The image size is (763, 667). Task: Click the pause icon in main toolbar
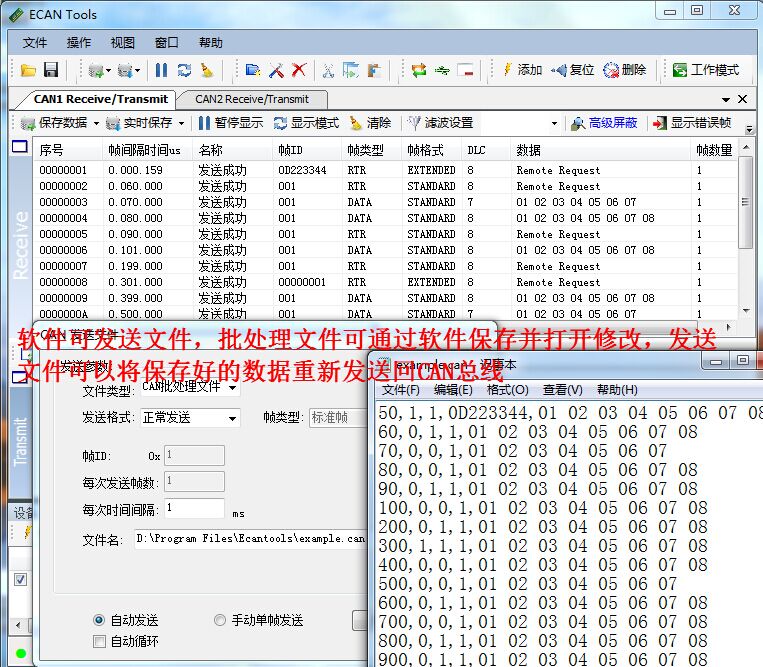coord(161,70)
